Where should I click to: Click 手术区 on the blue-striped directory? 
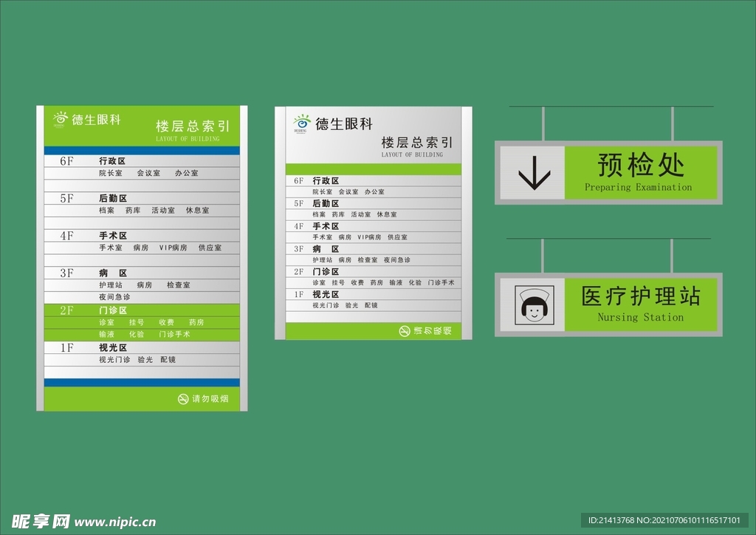coord(113,236)
